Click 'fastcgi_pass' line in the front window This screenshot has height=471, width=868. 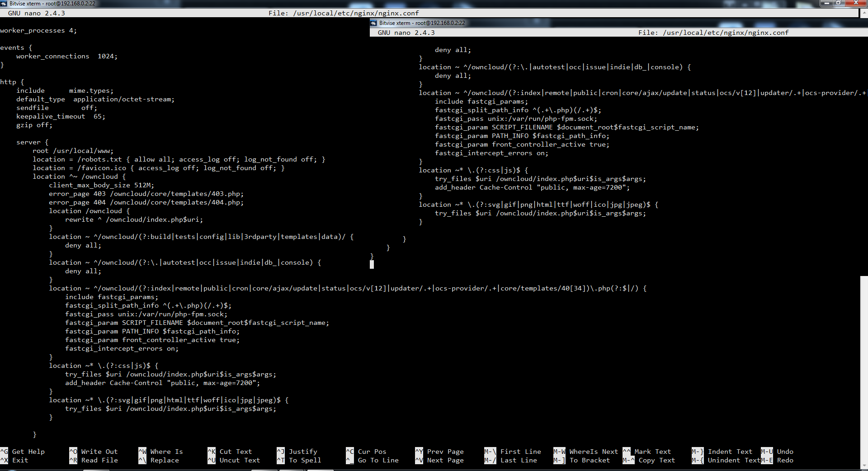click(516, 119)
